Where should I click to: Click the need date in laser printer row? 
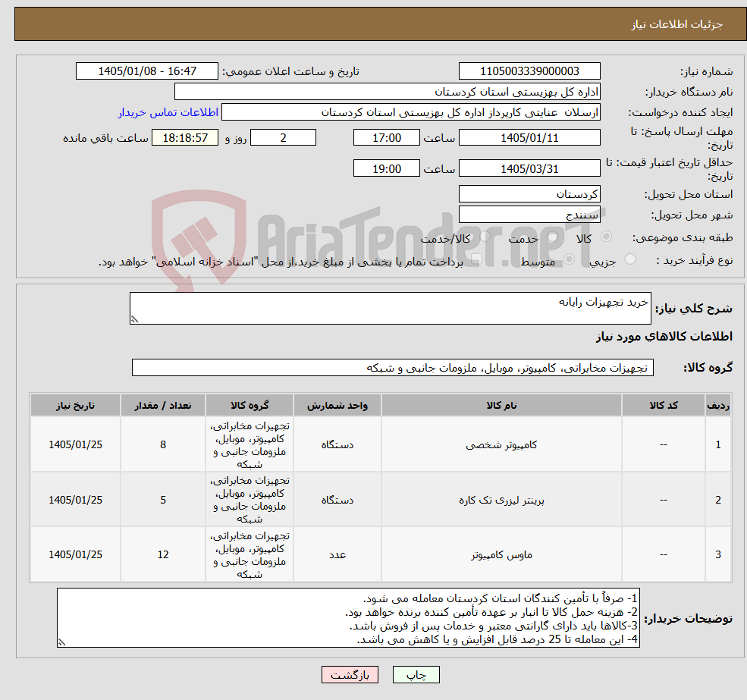coord(75,500)
